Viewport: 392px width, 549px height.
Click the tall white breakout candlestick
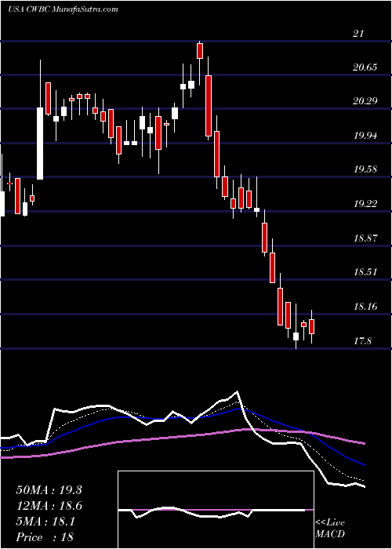click(40, 144)
